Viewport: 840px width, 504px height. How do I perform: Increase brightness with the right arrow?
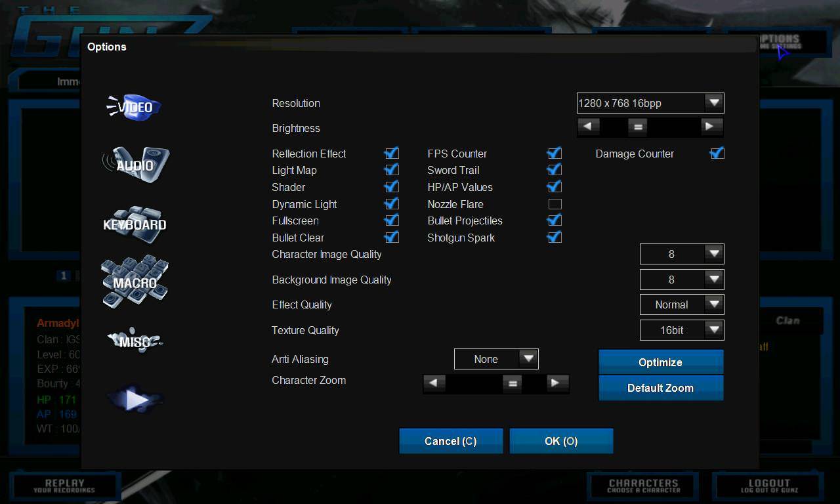pos(711,126)
